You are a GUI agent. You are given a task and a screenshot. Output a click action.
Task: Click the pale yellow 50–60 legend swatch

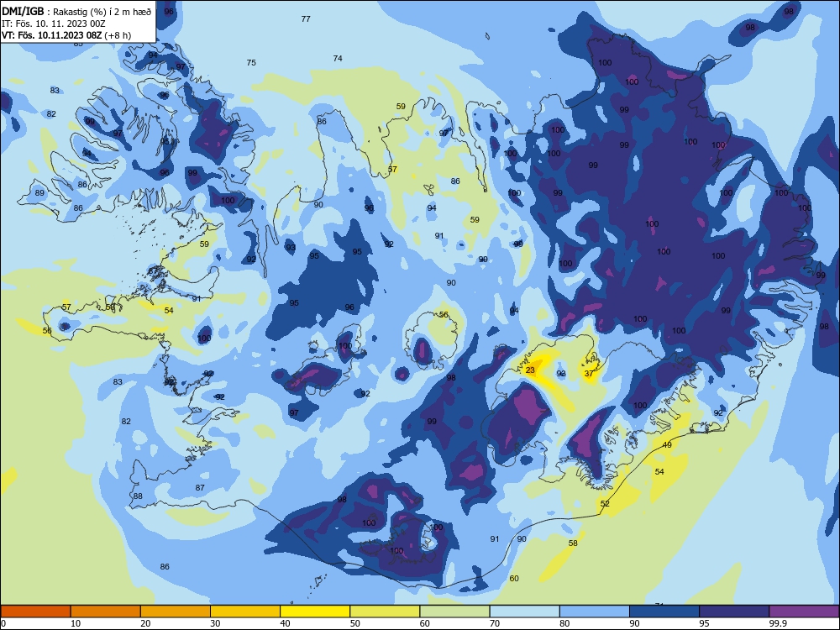point(385,612)
